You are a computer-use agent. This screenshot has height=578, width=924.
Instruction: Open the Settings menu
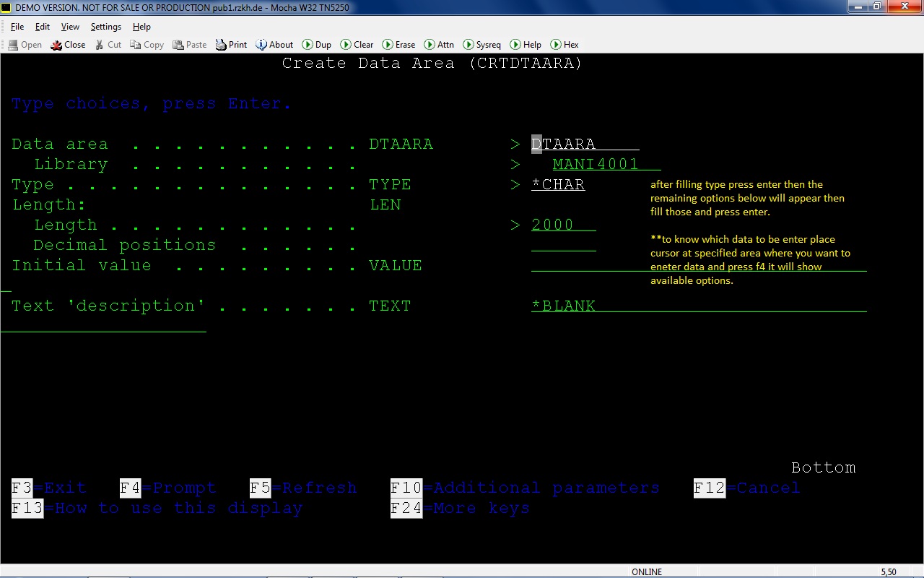pyautogui.click(x=105, y=26)
